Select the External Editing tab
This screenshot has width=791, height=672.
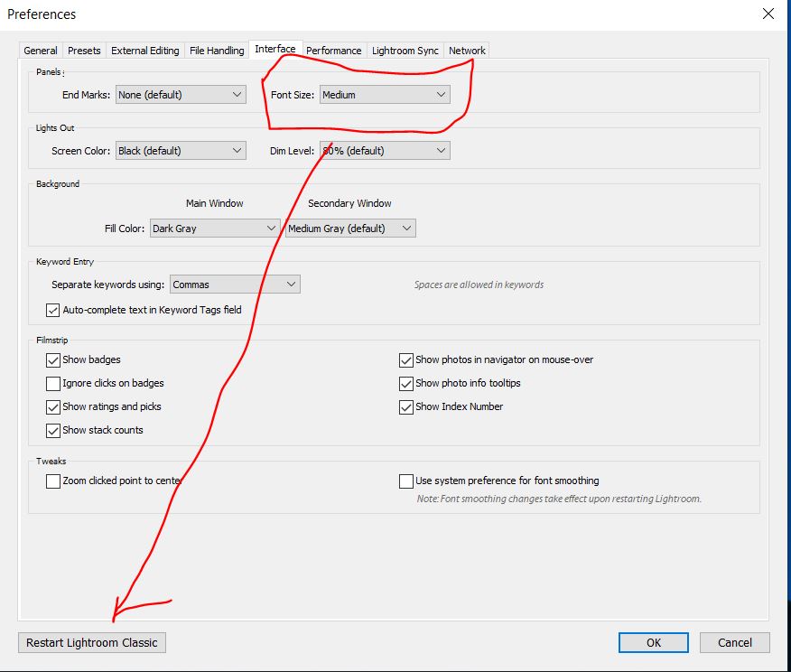144,51
